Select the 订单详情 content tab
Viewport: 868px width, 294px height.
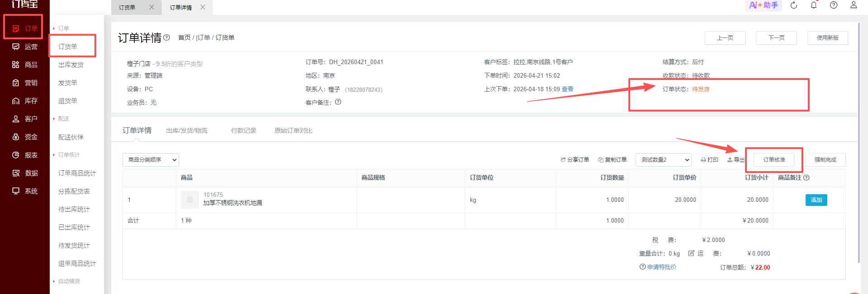tap(137, 131)
